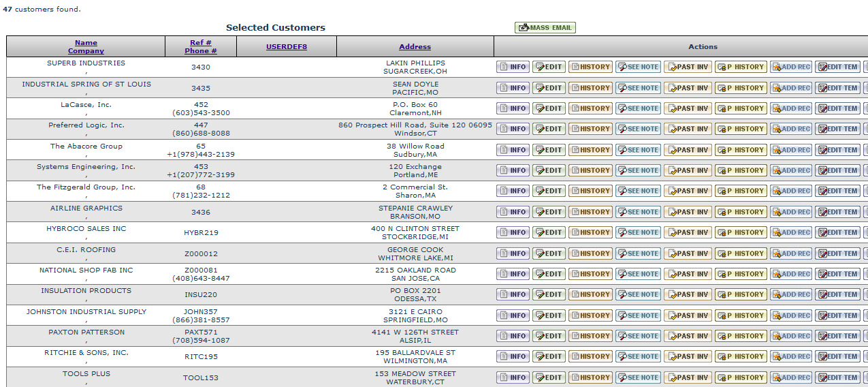
Task: Sort customers by Name column link
Action: click(x=86, y=43)
